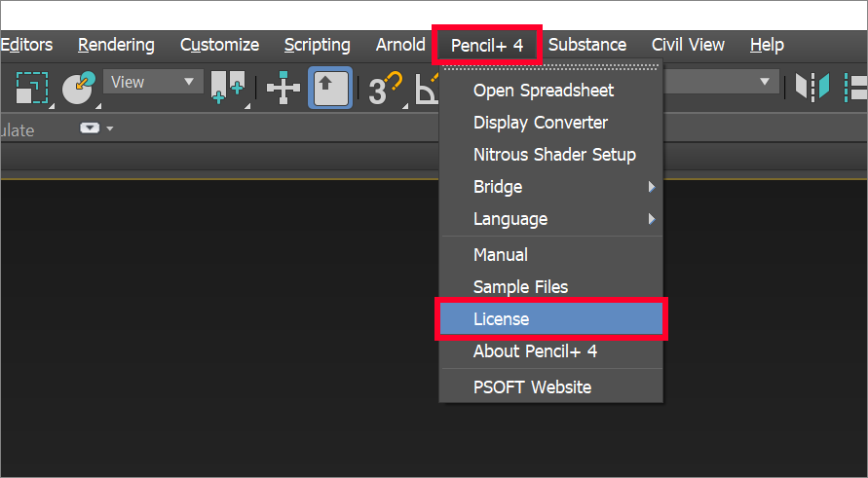Viewport: 868px width, 478px height.
Task: Choose Open Spreadsheet from Pencil+ 4 menu
Action: point(551,91)
